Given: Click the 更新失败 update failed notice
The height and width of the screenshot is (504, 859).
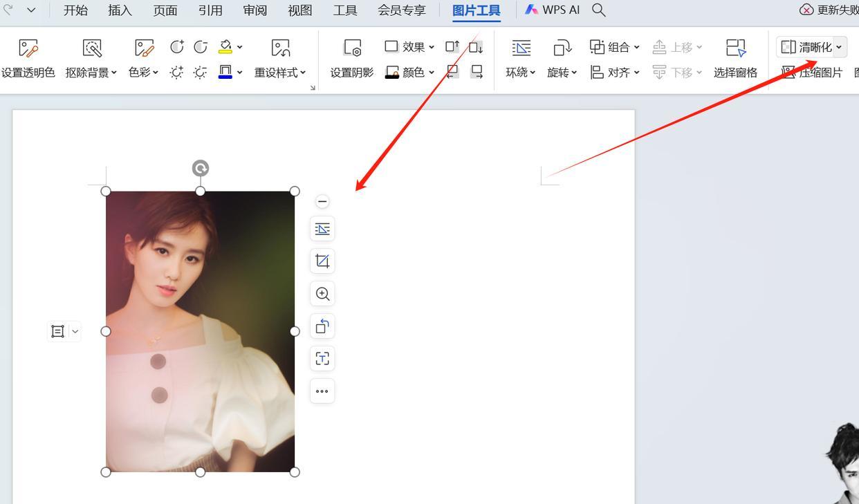Looking at the screenshot, I should click(x=829, y=10).
